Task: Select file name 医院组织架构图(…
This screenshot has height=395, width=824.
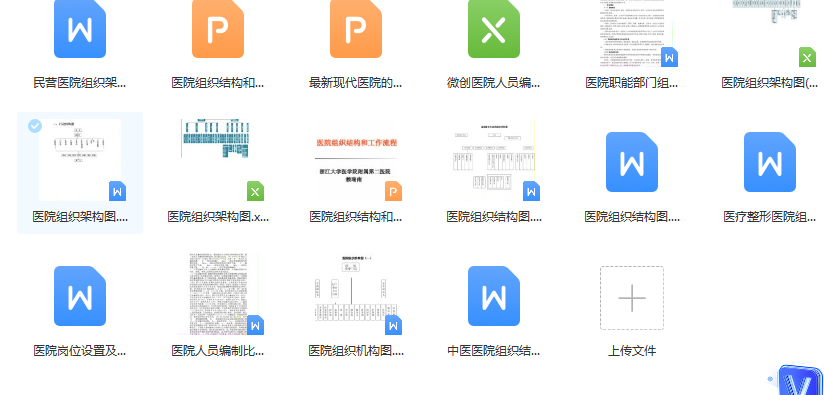Action: [770, 82]
